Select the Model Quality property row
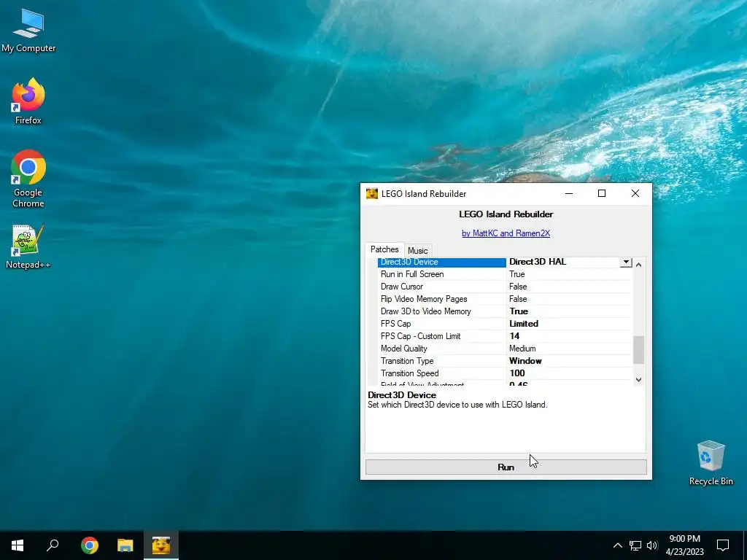 pos(505,349)
